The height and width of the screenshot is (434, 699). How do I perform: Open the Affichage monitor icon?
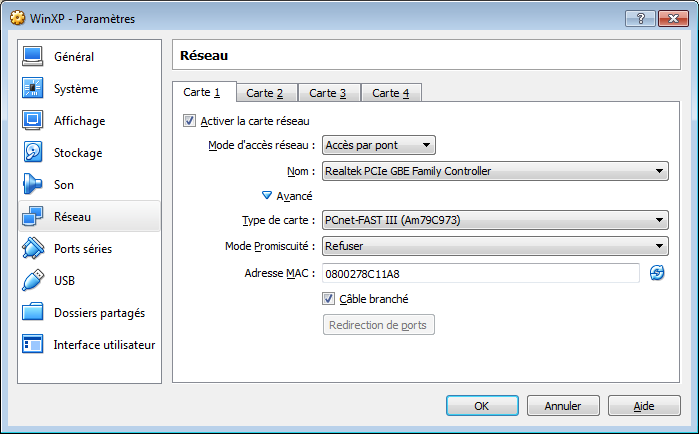point(33,120)
